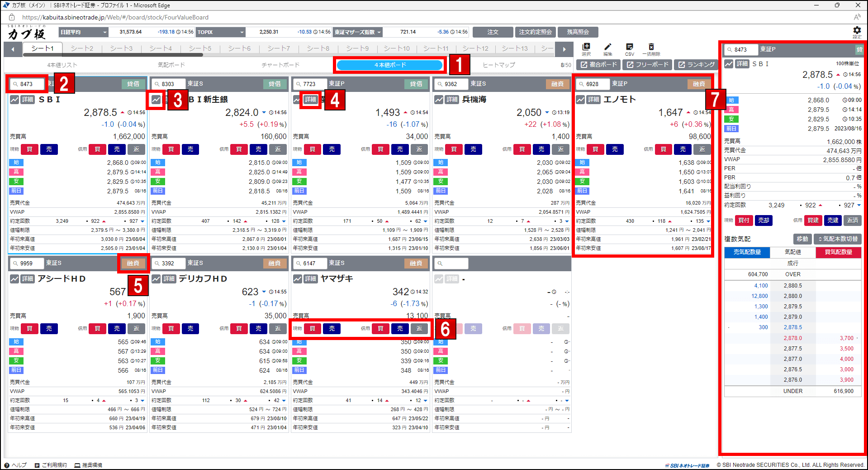Click ask quantity 4,100 at price 2,880.5
868x470 pixels.
point(761,286)
